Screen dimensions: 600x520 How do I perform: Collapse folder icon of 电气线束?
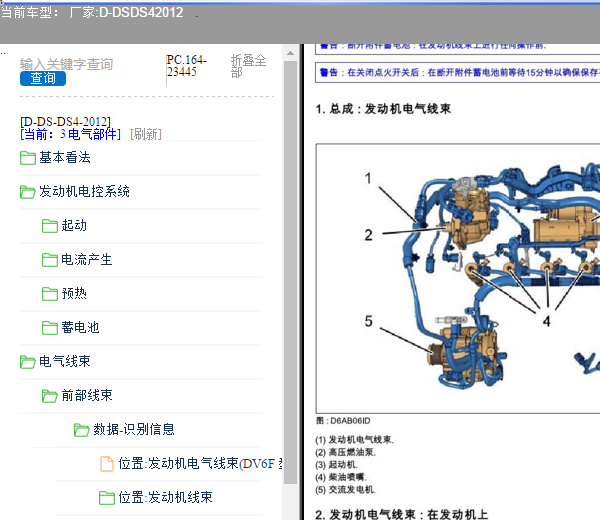[x=28, y=362]
